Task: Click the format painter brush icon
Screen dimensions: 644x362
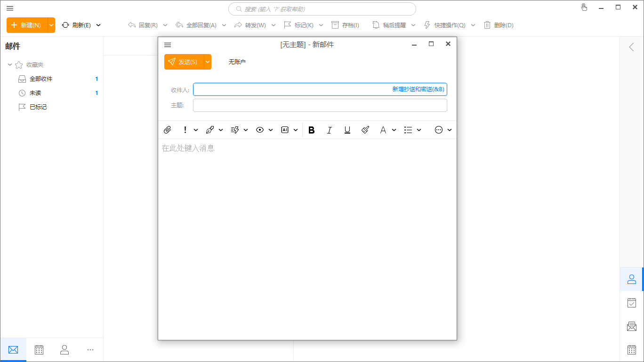Action: coord(365,130)
